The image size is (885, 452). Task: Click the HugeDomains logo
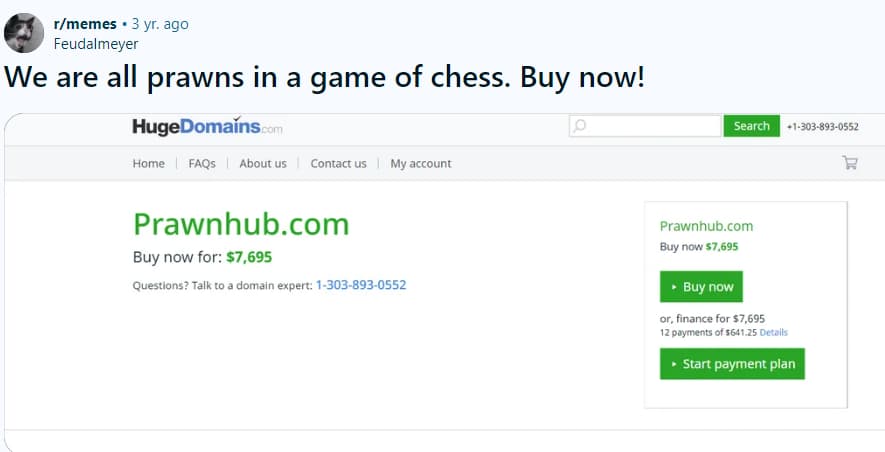click(x=207, y=127)
